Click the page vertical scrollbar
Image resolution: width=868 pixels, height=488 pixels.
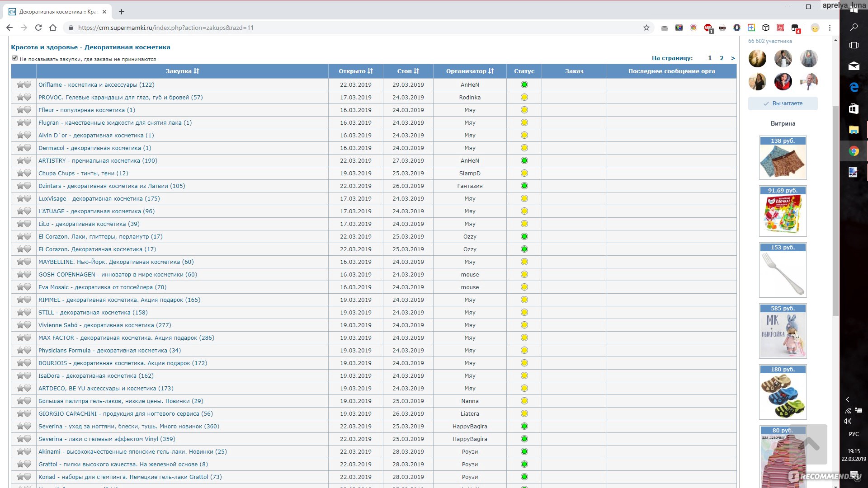pyautogui.click(x=835, y=211)
